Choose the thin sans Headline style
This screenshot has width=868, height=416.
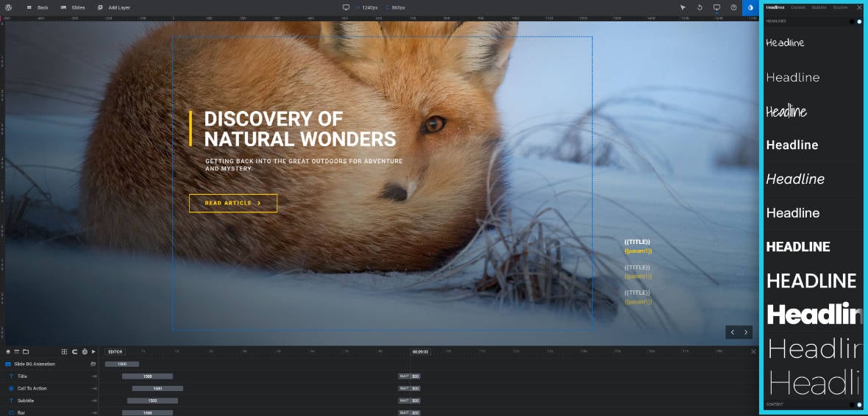point(793,77)
